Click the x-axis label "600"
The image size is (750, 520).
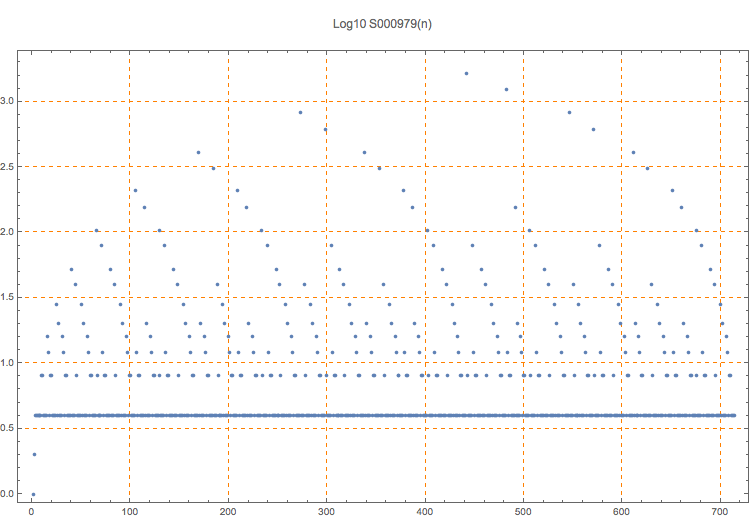point(622,512)
